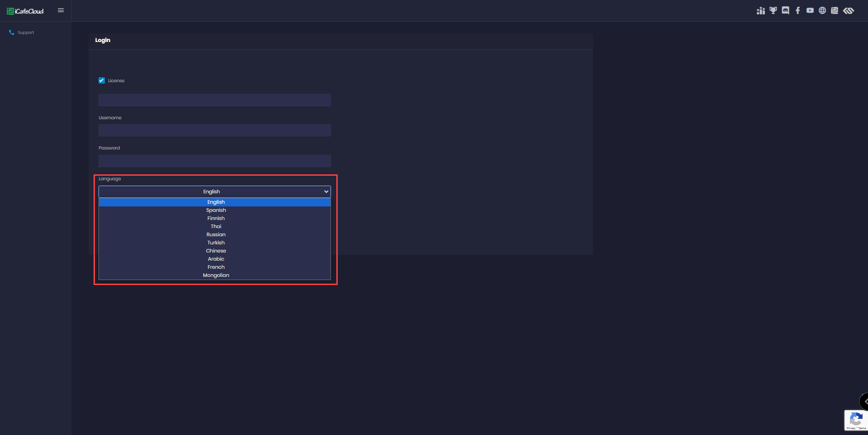The image size is (868, 435).
Task: Pick Arabic from the language list
Action: [215, 259]
